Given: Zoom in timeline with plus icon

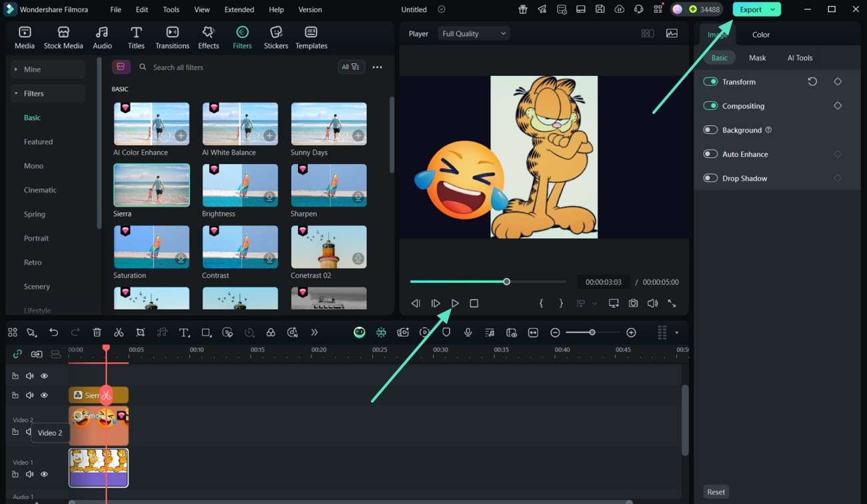Looking at the screenshot, I should 632,333.
